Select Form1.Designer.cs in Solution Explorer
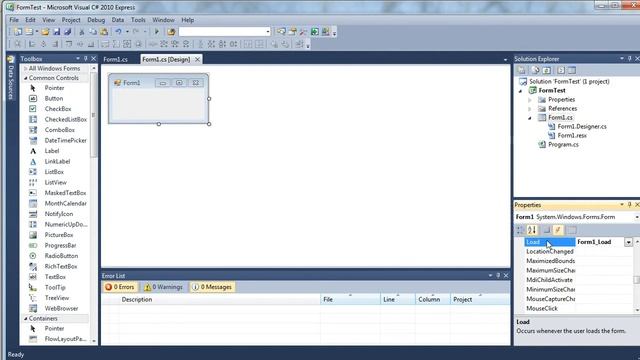This screenshot has height=360, width=640. click(582, 127)
